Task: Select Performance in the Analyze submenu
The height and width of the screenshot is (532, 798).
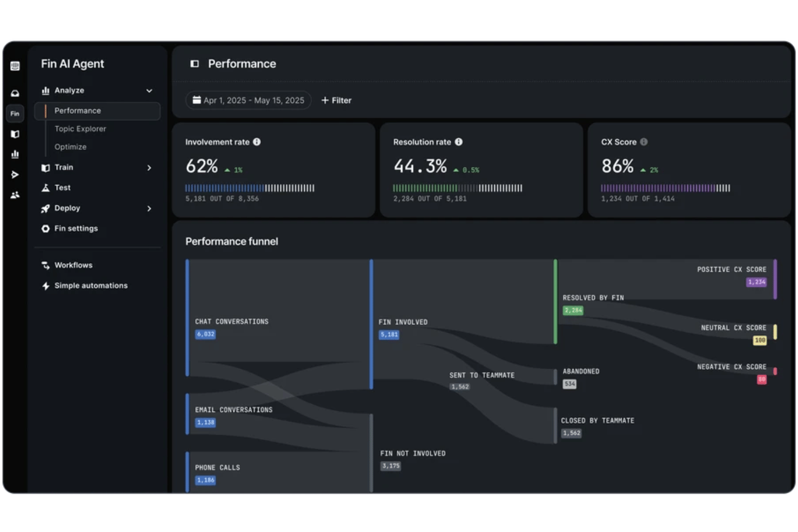Action: [x=98, y=111]
